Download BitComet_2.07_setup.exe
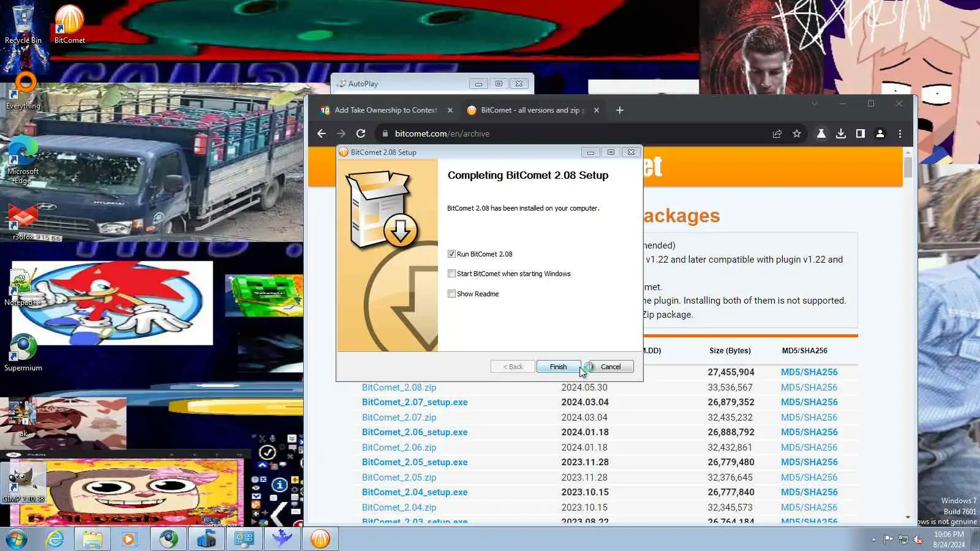The height and width of the screenshot is (551, 980). pyautogui.click(x=415, y=402)
